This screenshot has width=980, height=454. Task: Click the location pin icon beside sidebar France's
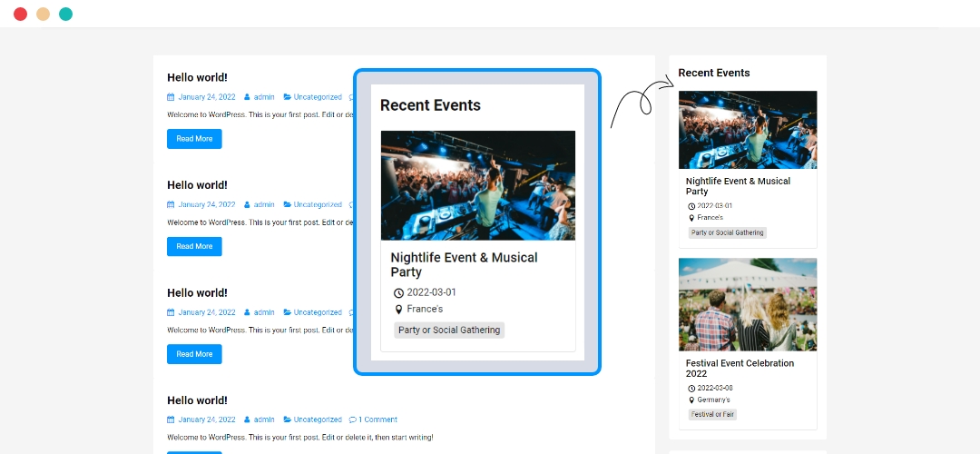tap(691, 218)
